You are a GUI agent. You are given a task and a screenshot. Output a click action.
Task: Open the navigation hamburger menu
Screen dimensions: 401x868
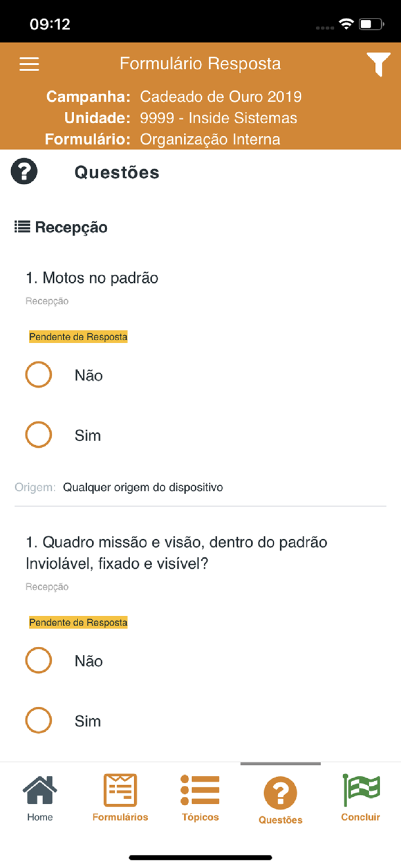pos(29,64)
